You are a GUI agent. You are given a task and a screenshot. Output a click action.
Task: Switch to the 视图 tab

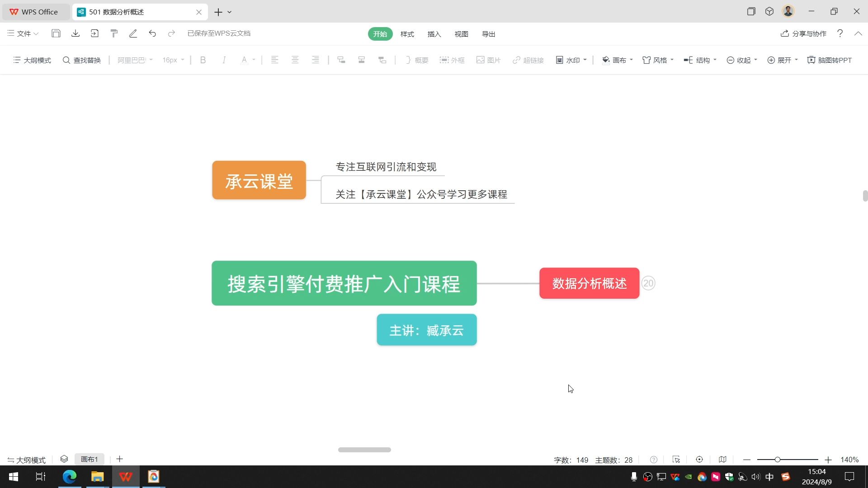[x=462, y=34]
